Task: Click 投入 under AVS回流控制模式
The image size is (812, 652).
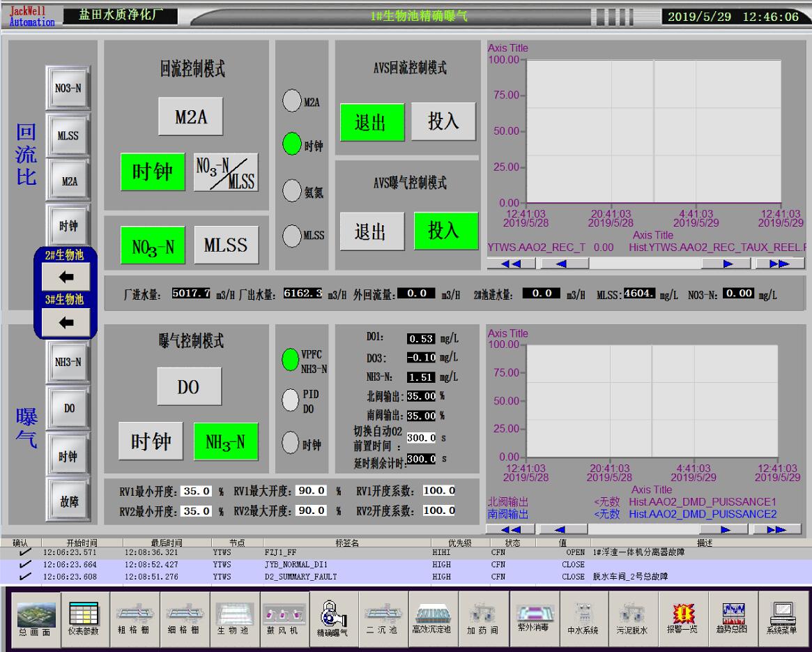Action: pyautogui.click(x=443, y=121)
